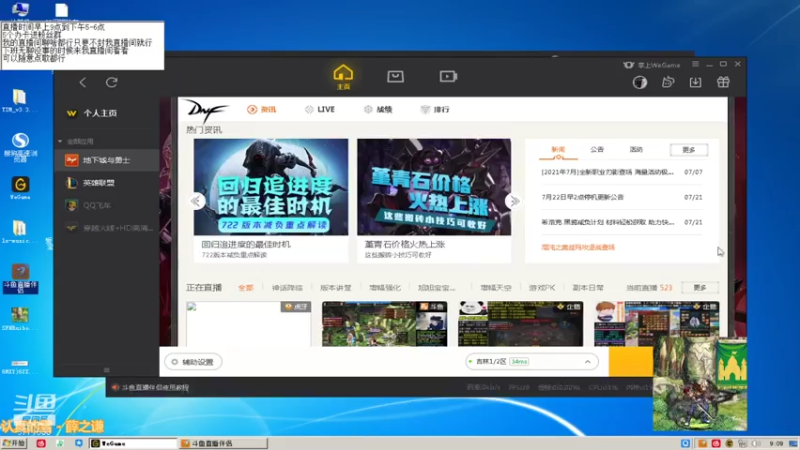800x450 pixels.
Task: Switch to WeGame taskbar button
Action: click(x=133, y=443)
